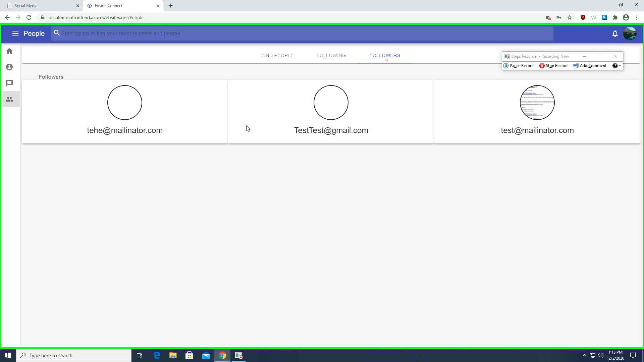Open the user profile avatar menu
The width and height of the screenshot is (644, 362).
630,34
